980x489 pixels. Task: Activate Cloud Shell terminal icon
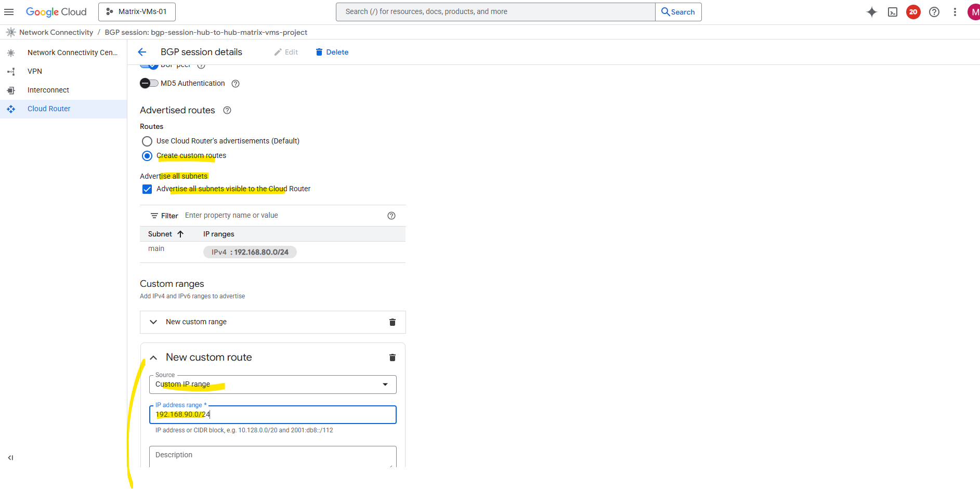tap(893, 12)
